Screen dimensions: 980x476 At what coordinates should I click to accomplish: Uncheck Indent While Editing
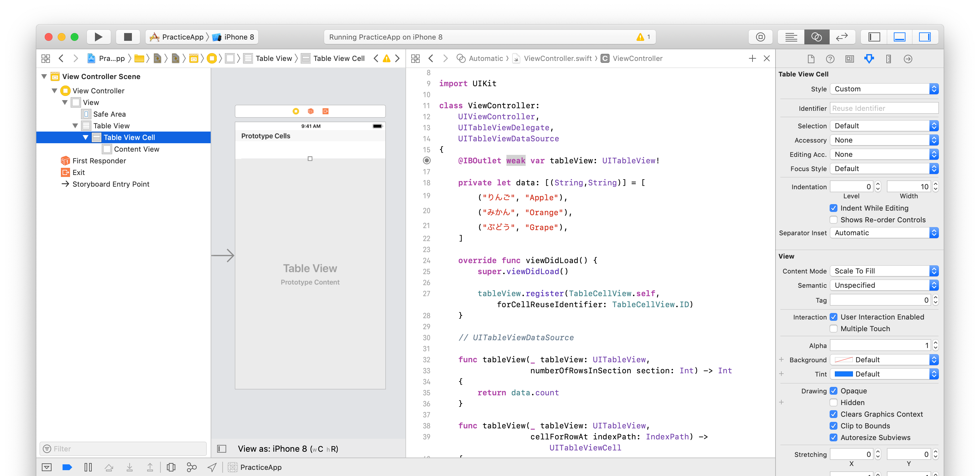(833, 208)
